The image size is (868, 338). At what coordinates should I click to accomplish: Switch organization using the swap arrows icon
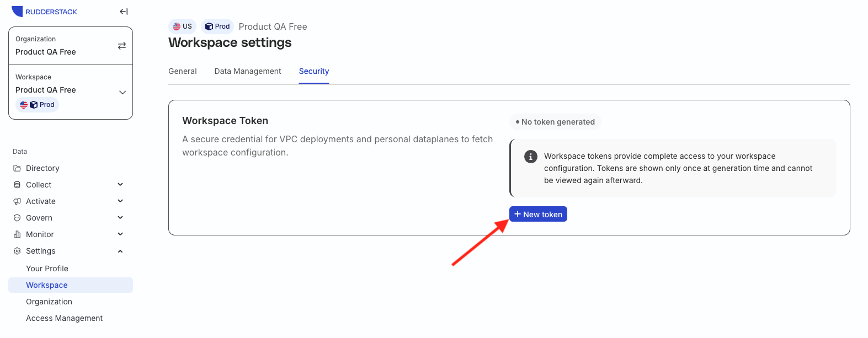click(x=122, y=46)
